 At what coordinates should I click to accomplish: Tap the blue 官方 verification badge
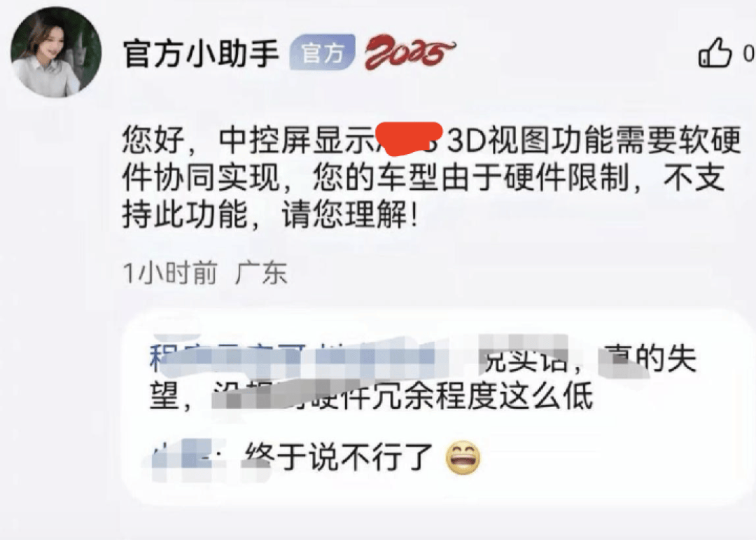[322, 52]
